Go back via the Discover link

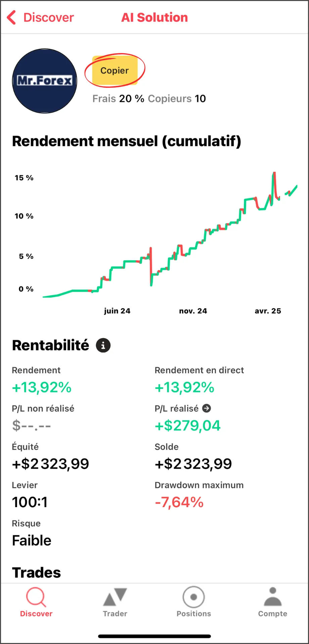tap(49, 17)
